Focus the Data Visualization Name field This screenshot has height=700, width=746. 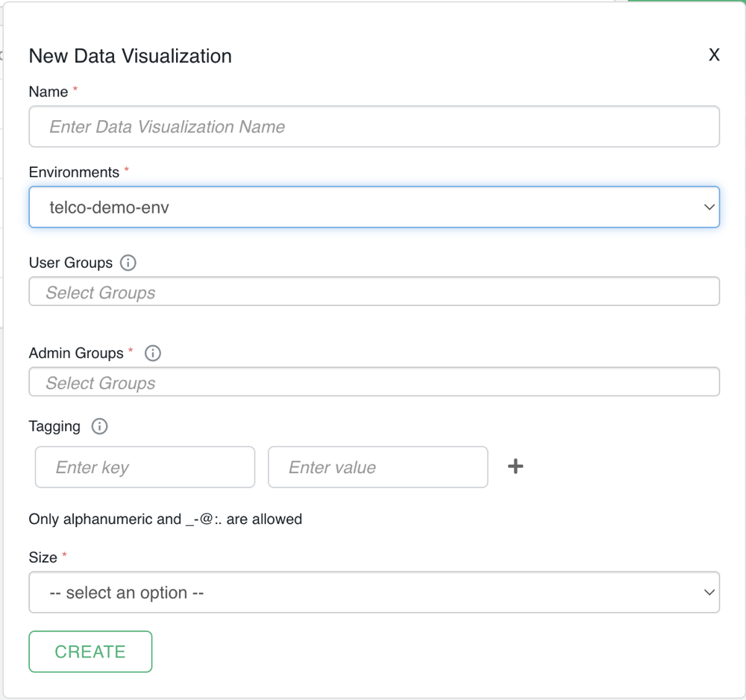[x=374, y=127]
